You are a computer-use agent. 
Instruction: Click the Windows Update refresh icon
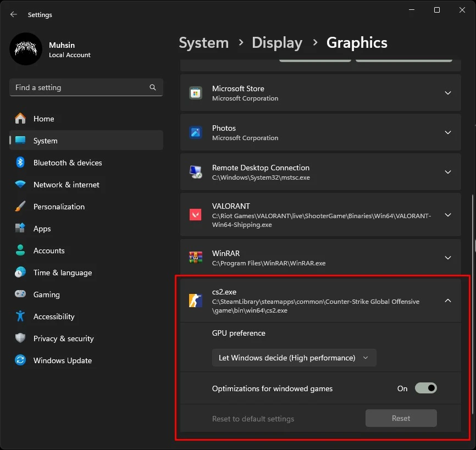(20, 360)
